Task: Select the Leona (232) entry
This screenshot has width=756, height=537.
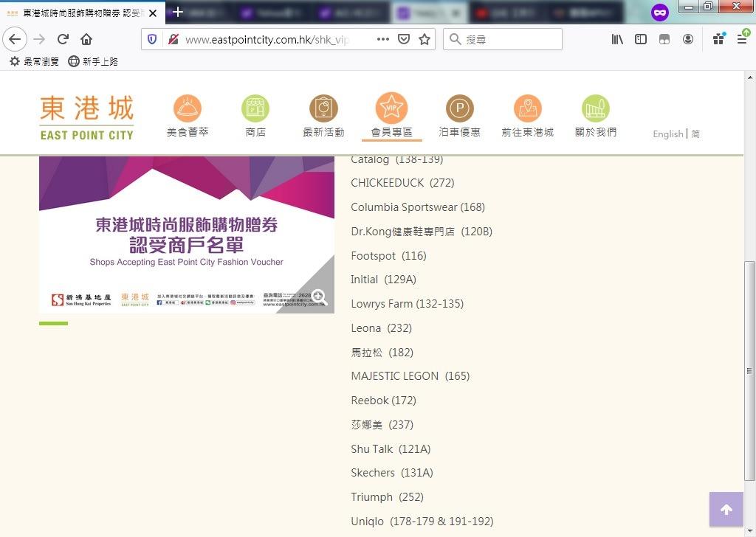Action: tap(382, 328)
